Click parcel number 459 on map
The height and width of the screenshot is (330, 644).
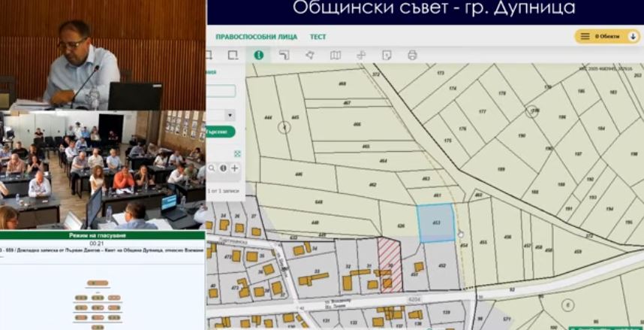pos(578,252)
